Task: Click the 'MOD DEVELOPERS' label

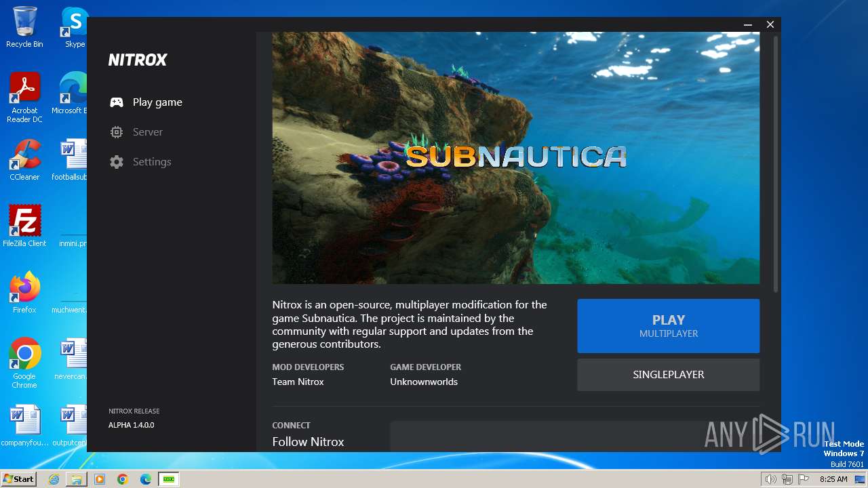Action: point(308,367)
